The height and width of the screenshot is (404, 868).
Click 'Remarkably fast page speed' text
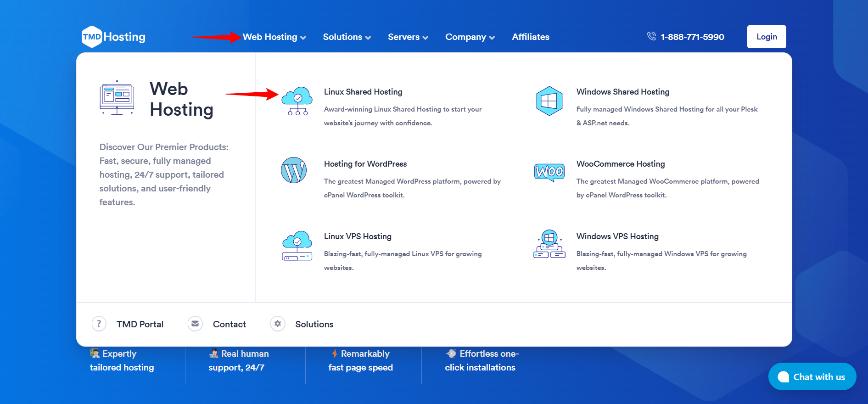[x=361, y=360]
